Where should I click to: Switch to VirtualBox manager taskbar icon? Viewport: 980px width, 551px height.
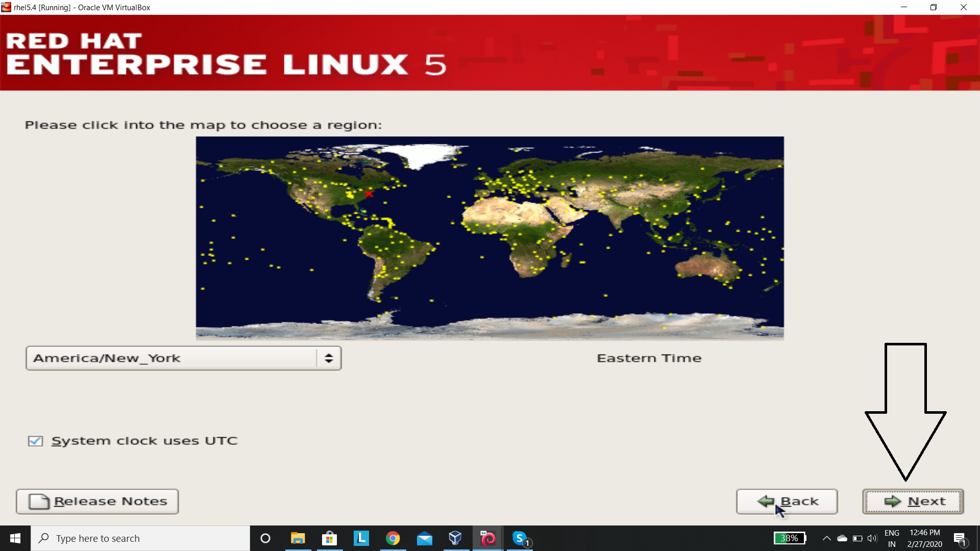455,538
